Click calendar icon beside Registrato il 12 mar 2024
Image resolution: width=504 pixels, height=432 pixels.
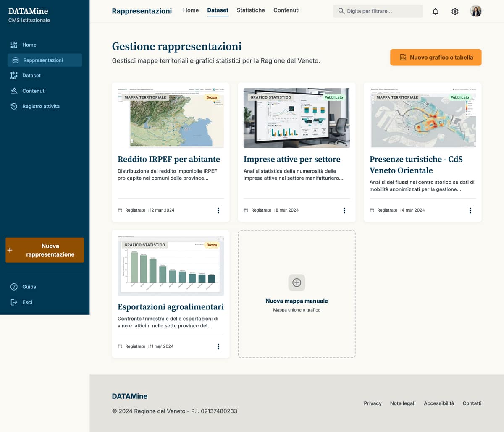120,210
